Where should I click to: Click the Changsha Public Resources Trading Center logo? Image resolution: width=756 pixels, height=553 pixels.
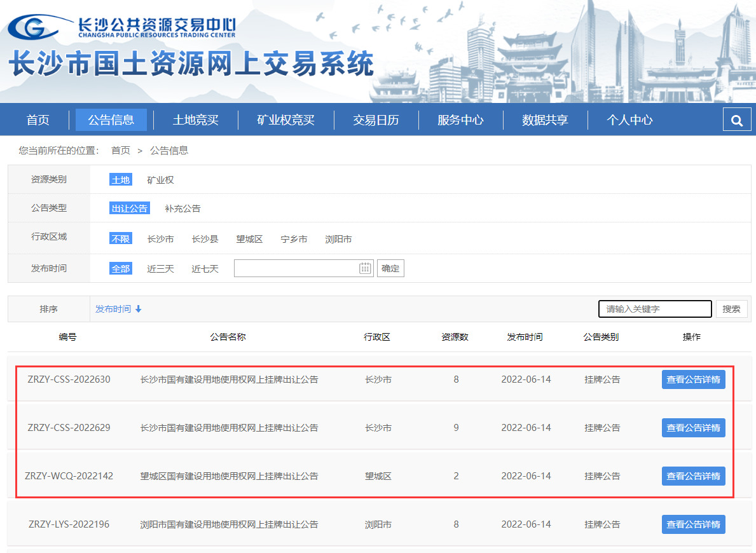click(122, 27)
